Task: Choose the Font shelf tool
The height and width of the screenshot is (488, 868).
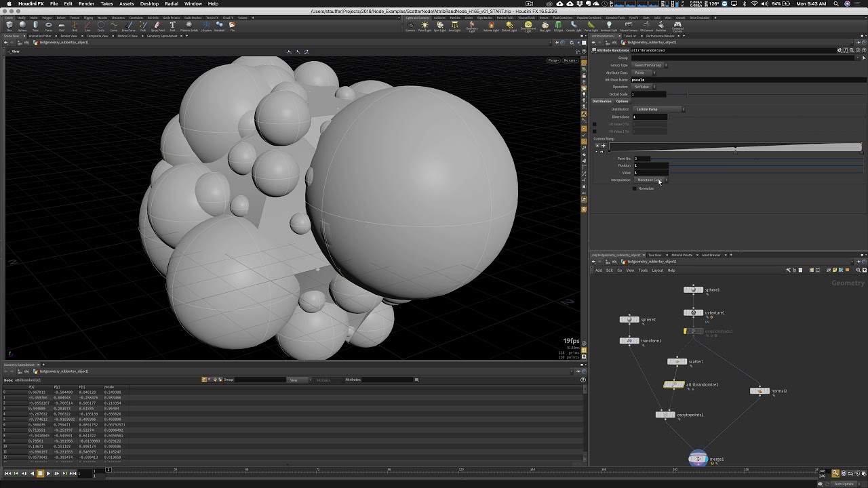Action: click(x=172, y=26)
